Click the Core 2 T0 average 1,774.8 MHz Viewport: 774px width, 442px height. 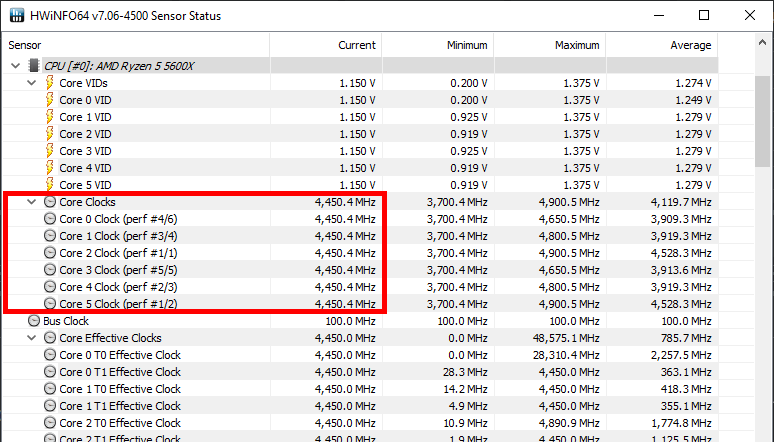(681, 423)
